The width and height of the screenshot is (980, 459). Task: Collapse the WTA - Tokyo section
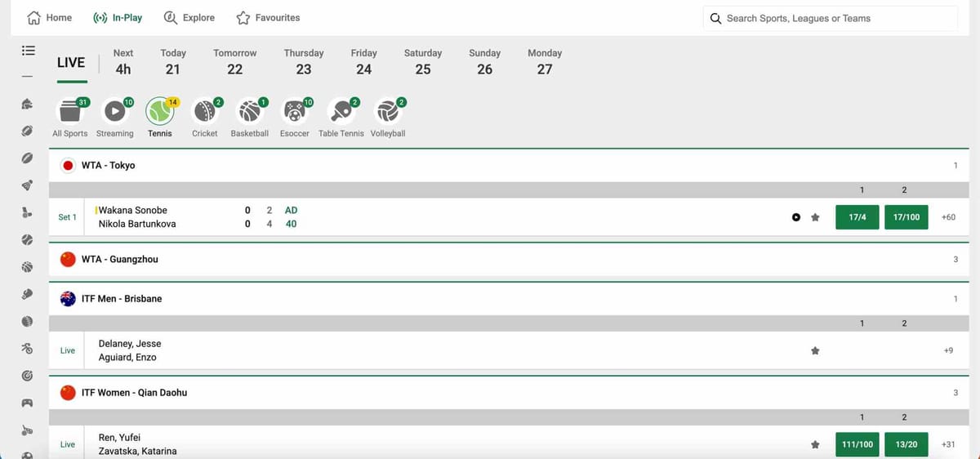(x=507, y=165)
